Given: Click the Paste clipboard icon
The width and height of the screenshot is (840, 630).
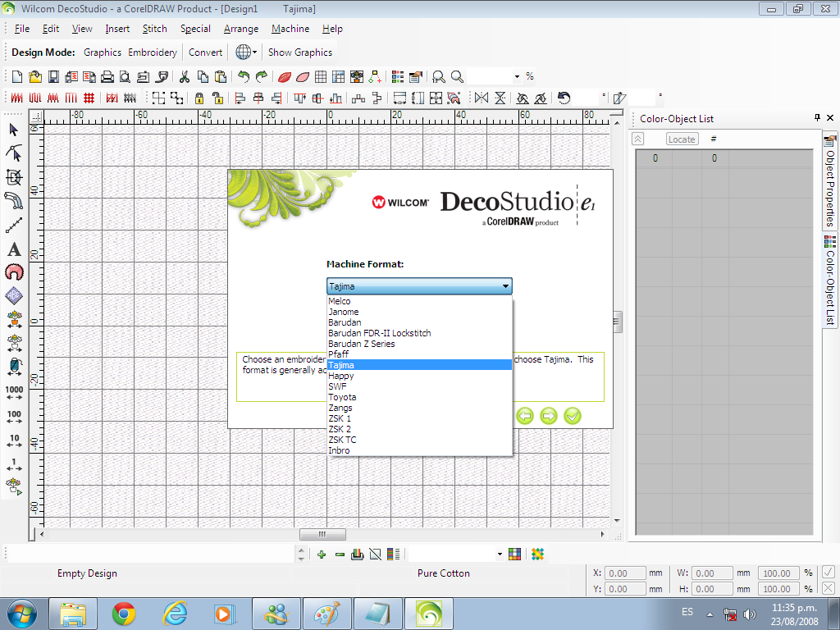Looking at the screenshot, I should (x=220, y=76).
